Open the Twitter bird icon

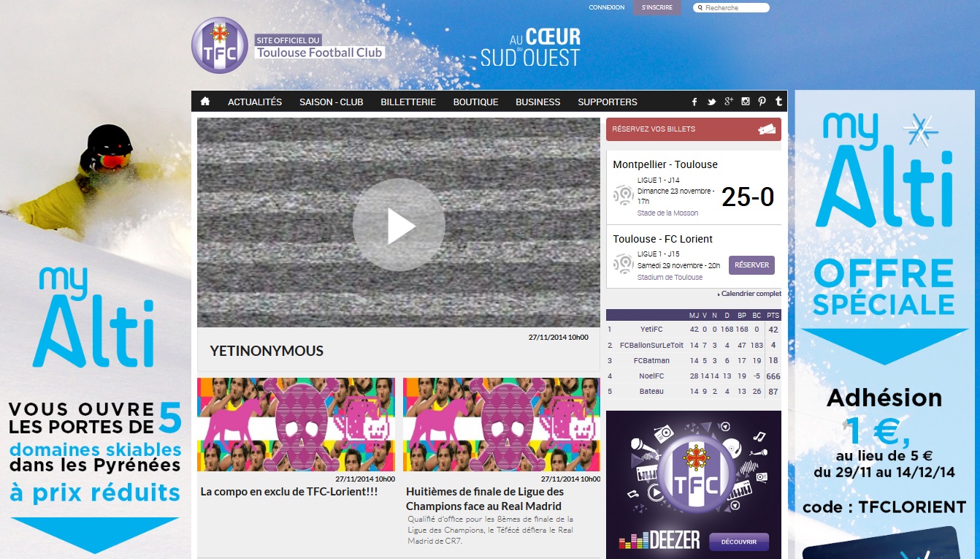pyautogui.click(x=711, y=102)
